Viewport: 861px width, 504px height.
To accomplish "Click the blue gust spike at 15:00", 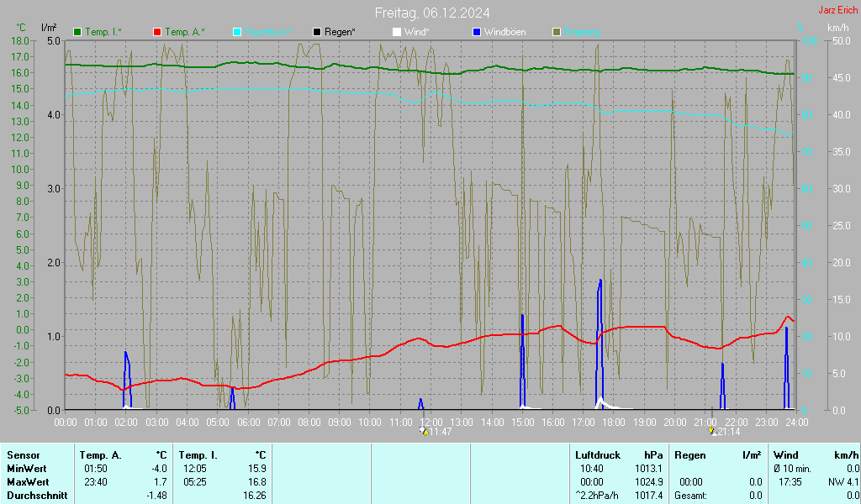I will click(x=522, y=362).
